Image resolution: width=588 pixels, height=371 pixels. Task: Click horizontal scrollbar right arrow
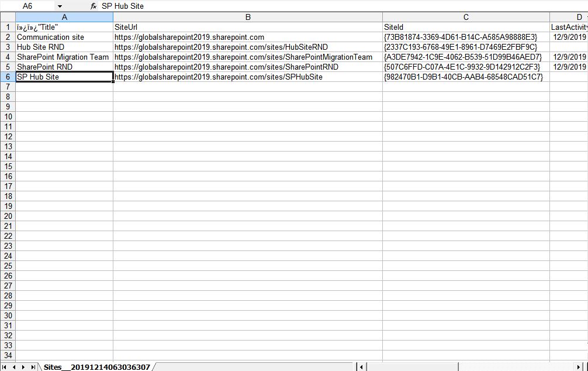[x=579, y=367]
